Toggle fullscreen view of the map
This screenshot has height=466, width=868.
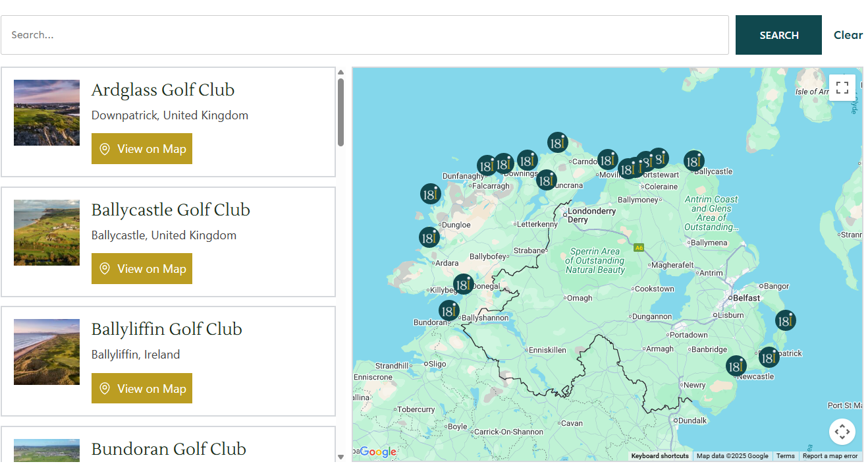[842, 88]
